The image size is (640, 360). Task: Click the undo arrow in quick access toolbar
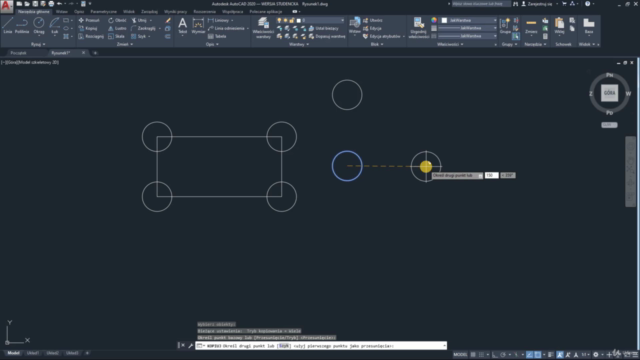click(60, 4)
